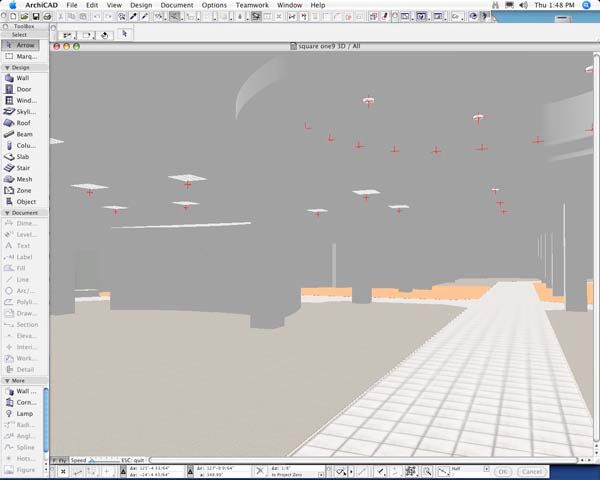
Task: Click the Section tool in the ToolBox
Action: 21,325
